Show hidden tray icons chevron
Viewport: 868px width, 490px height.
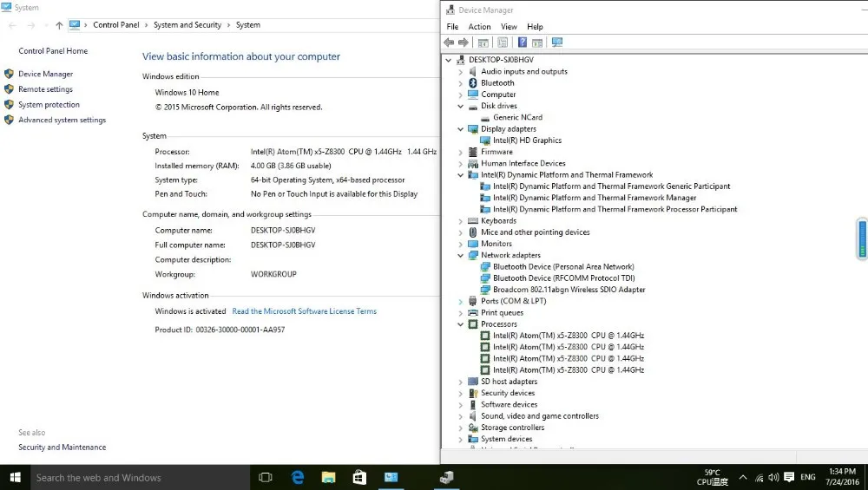click(743, 477)
